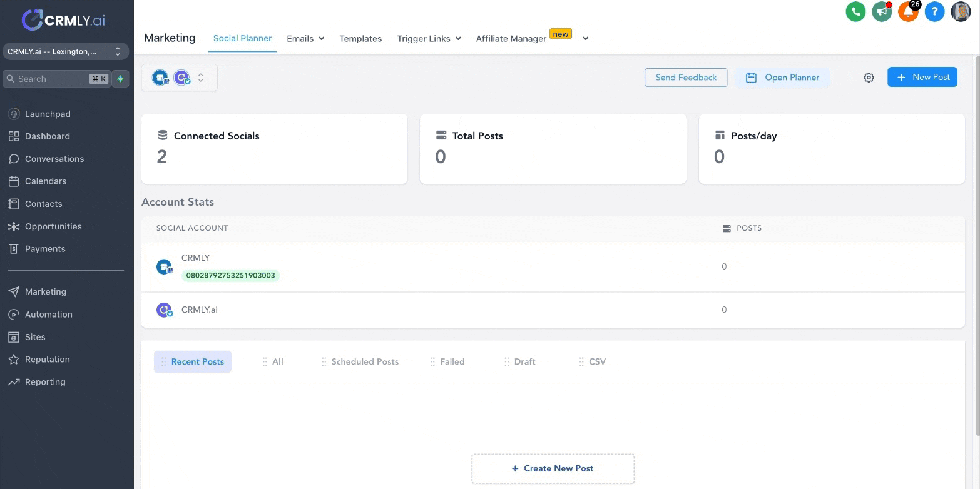Open Reputation from the sidebar

[47, 359]
